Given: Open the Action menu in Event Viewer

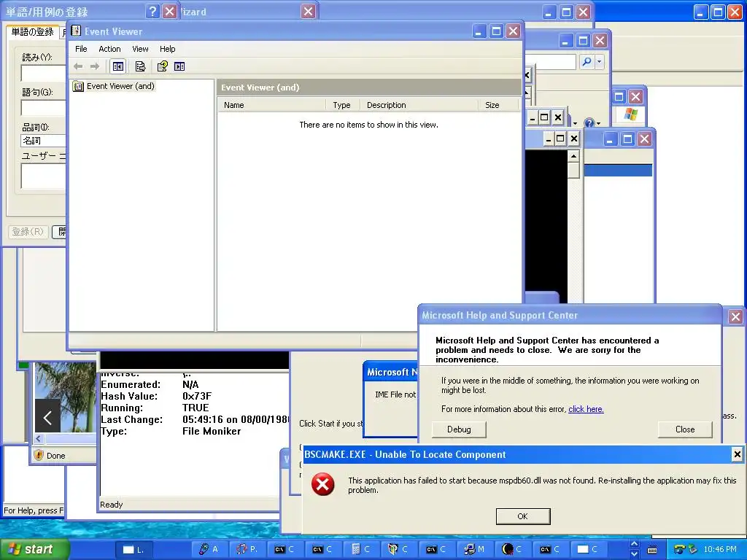Looking at the screenshot, I should tap(109, 49).
